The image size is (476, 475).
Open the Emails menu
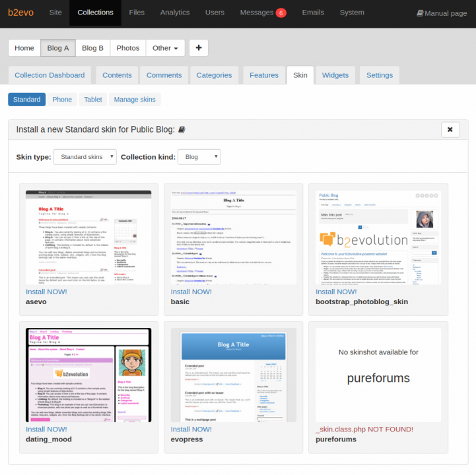coord(313,13)
